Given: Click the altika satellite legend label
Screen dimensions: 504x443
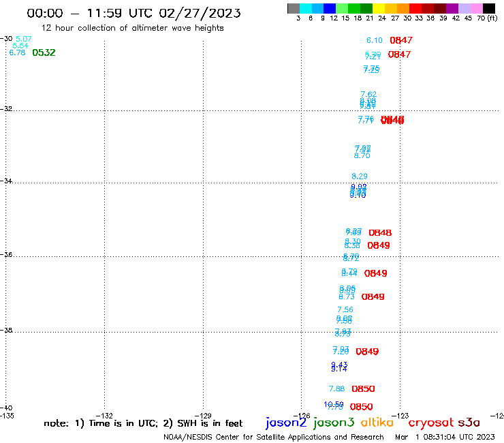Looking at the screenshot, I should pos(377,422).
